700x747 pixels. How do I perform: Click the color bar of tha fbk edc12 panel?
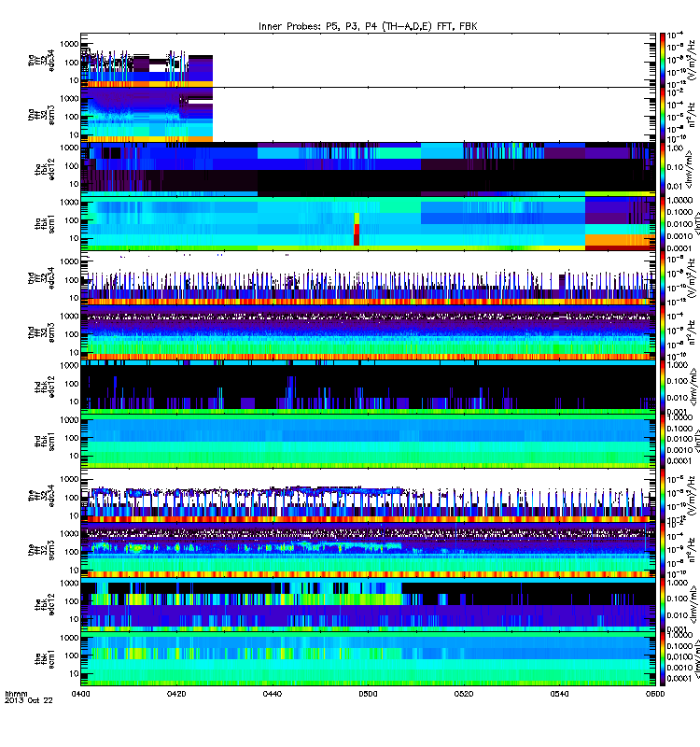pos(663,169)
